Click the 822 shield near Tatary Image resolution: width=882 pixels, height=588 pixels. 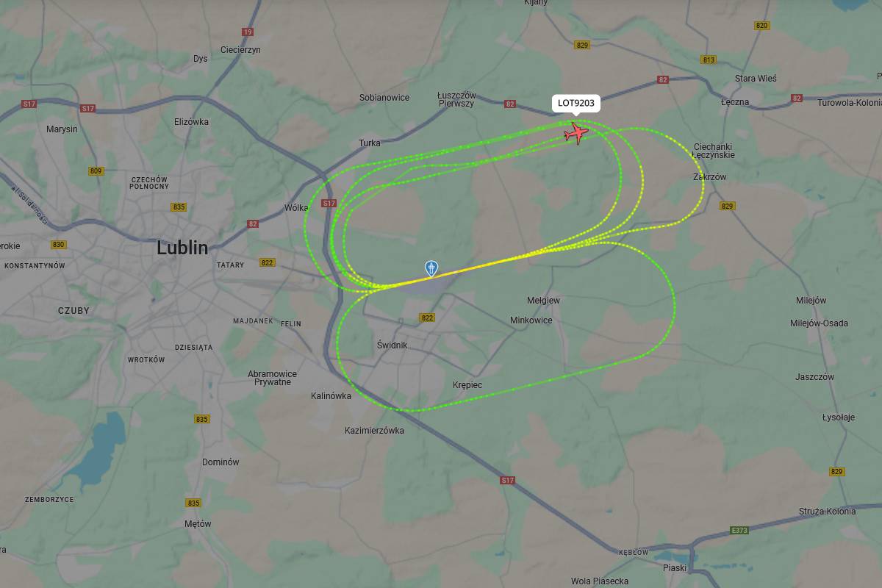[267, 262]
